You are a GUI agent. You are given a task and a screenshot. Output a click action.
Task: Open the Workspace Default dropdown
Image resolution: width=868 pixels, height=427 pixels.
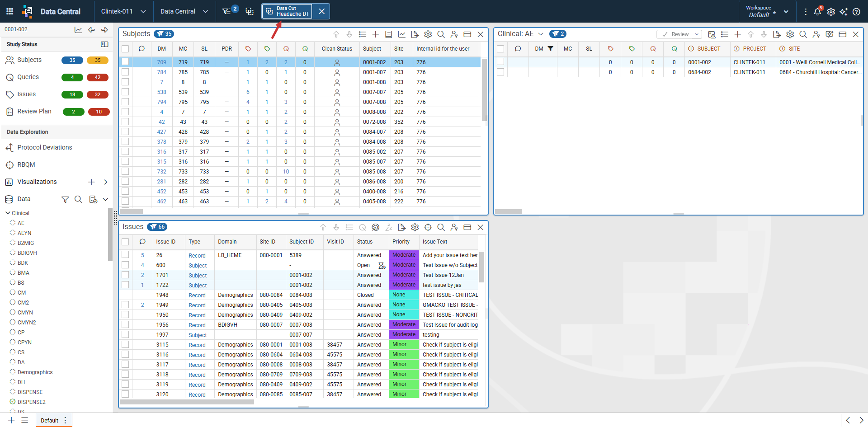click(x=767, y=11)
